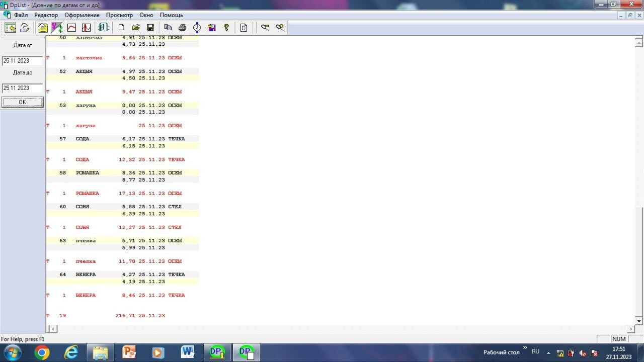Open the Просмотр menu
Viewport: 644px width, 362px height.
pyautogui.click(x=119, y=15)
